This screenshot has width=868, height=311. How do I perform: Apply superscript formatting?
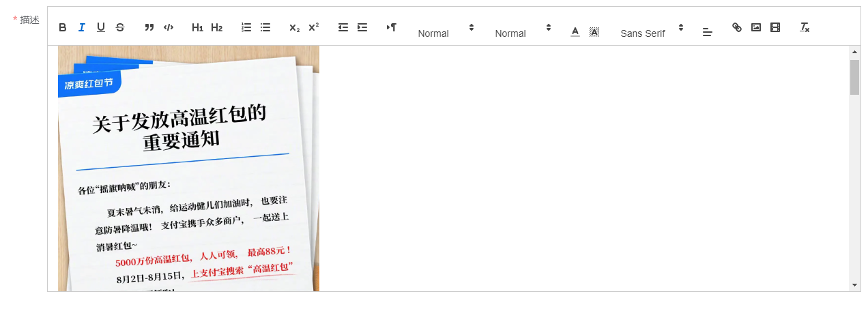[x=314, y=27]
